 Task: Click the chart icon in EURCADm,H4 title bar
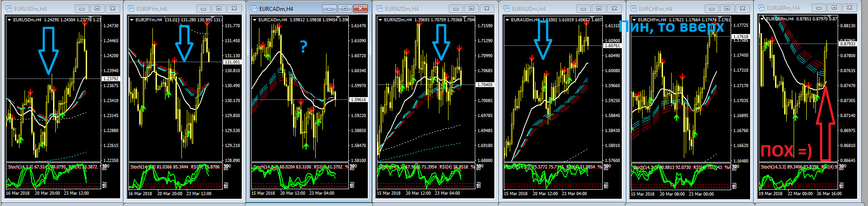pyautogui.click(x=254, y=9)
